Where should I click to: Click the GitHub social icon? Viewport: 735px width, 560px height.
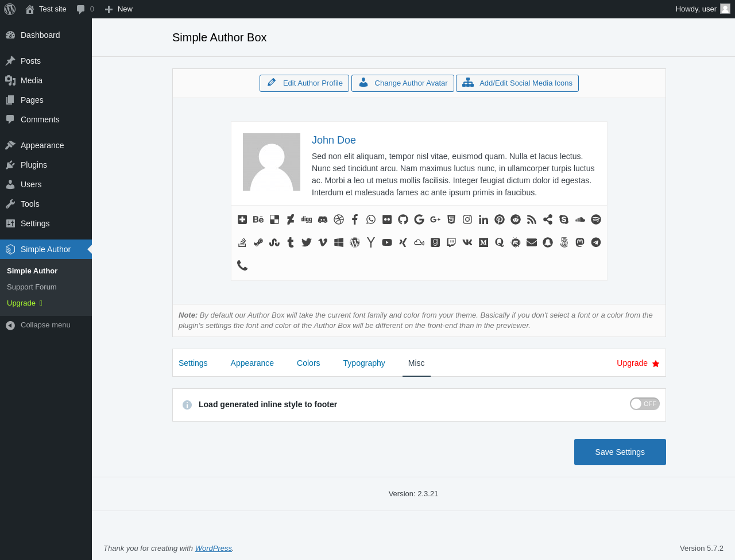(x=403, y=219)
